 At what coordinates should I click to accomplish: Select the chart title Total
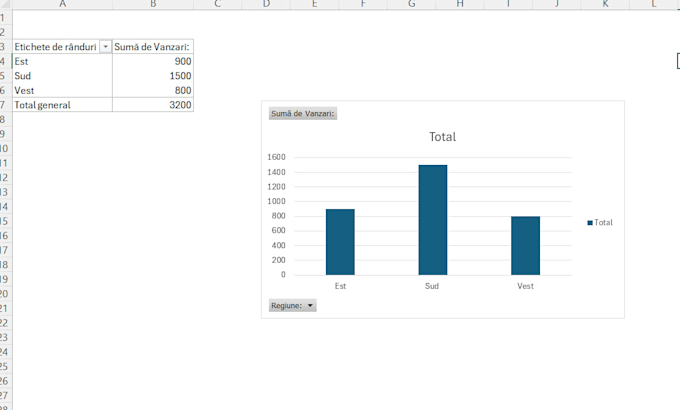coord(442,137)
